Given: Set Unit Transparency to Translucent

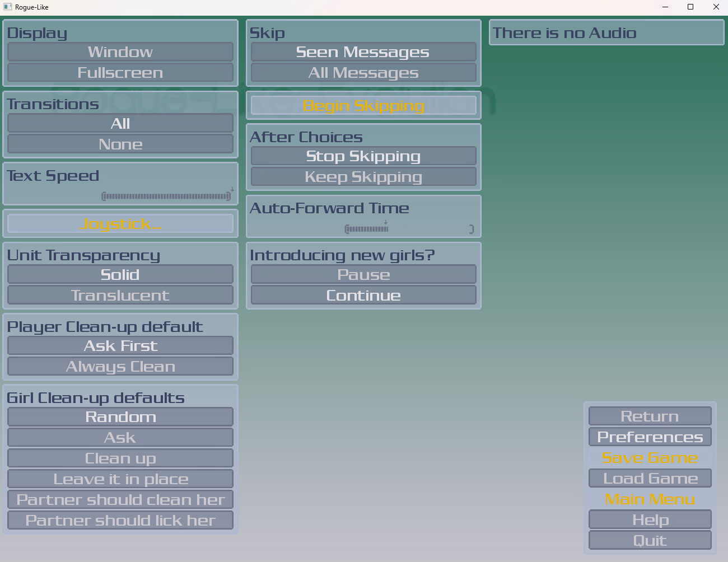Looking at the screenshot, I should [120, 296].
